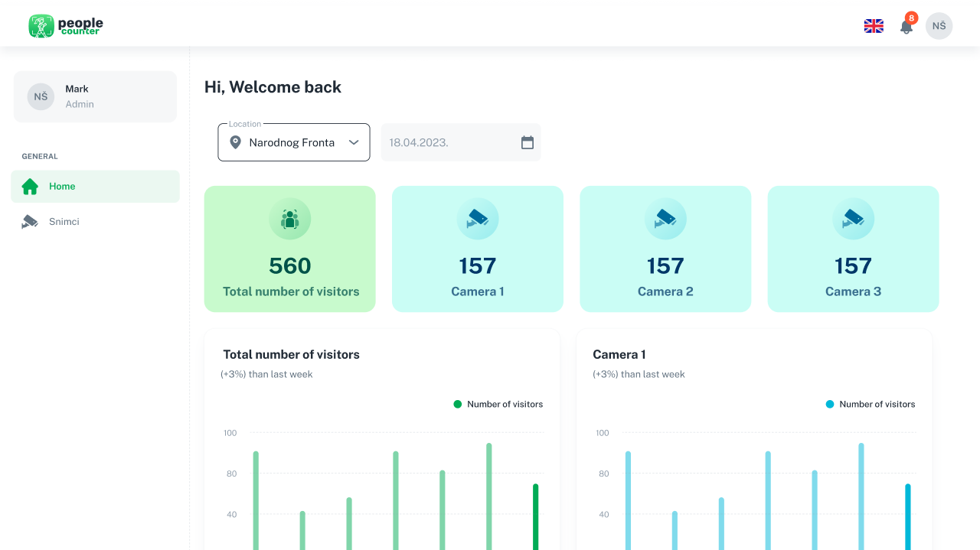The image size is (980, 550).
Task: Click Total number of visitors 560 card
Action: 290,249
